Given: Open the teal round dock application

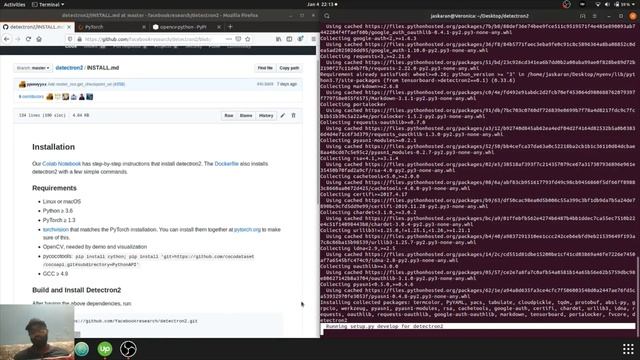Looking at the screenshot, I should [x=82, y=349].
